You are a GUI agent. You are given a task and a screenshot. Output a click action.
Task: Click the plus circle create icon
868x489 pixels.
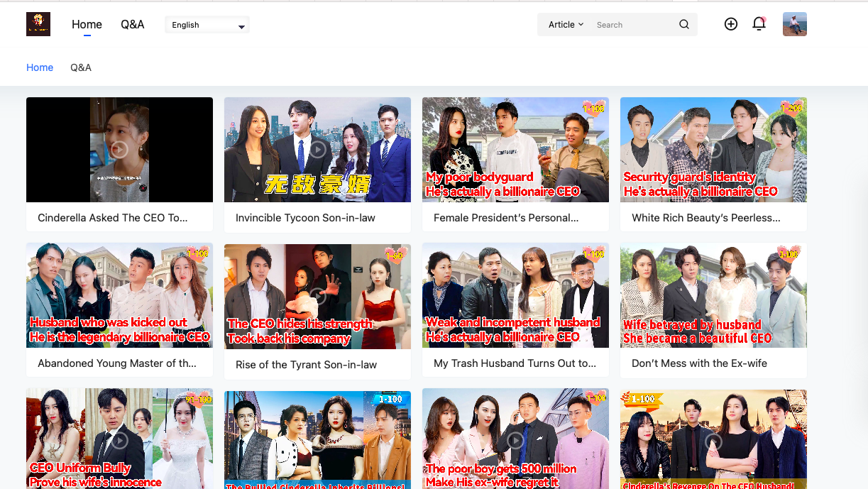730,24
